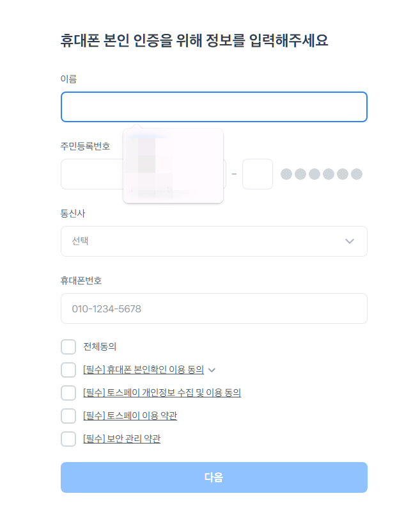Viewport: 420px width, 512px height.
Task: Click the masked dots of resident number
Action: click(x=322, y=174)
